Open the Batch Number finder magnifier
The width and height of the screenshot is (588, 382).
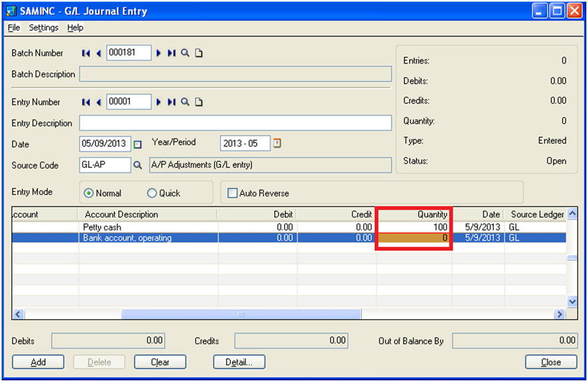tap(185, 53)
